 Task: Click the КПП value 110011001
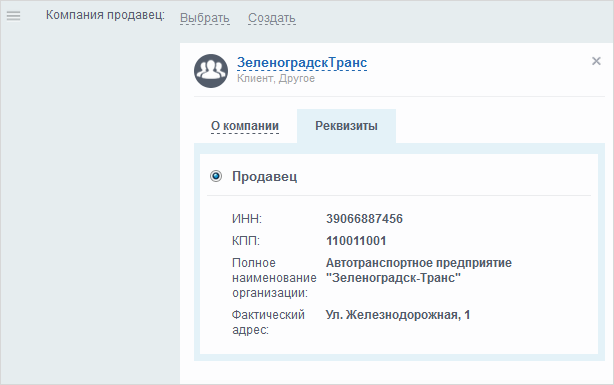tap(356, 240)
